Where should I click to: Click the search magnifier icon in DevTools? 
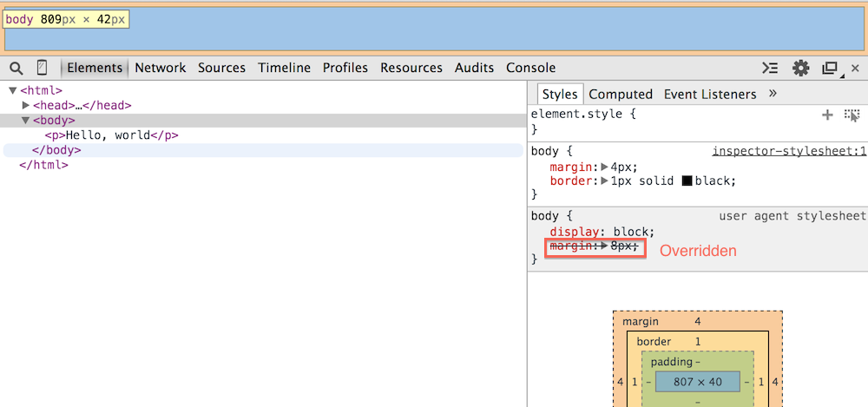click(16, 68)
